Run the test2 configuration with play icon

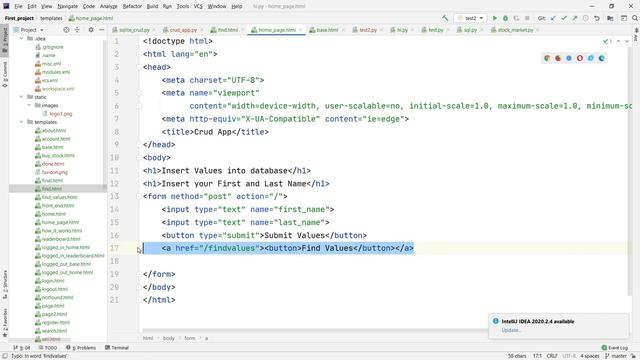[495, 18]
